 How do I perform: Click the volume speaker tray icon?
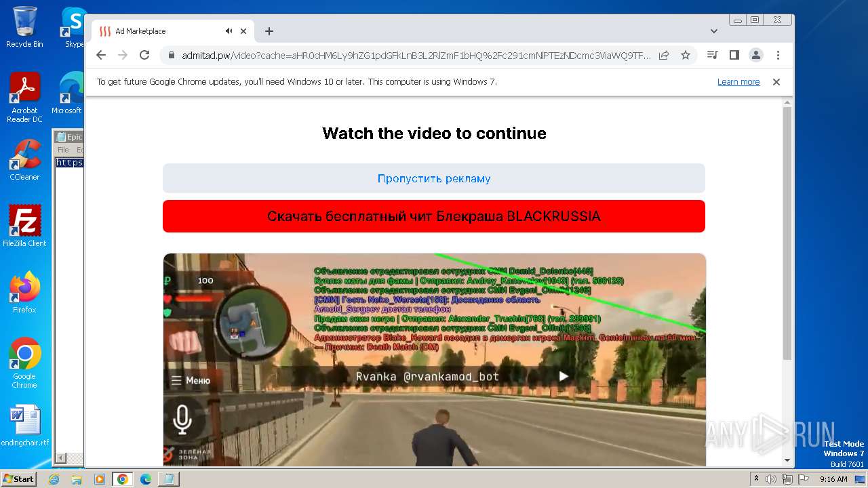pyautogui.click(x=771, y=479)
